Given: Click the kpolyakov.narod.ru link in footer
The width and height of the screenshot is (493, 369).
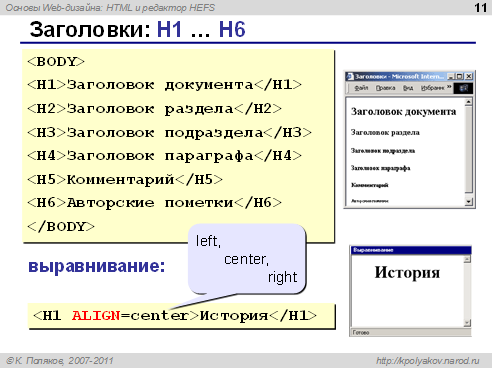Looking at the screenshot, I should [x=428, y=361].
